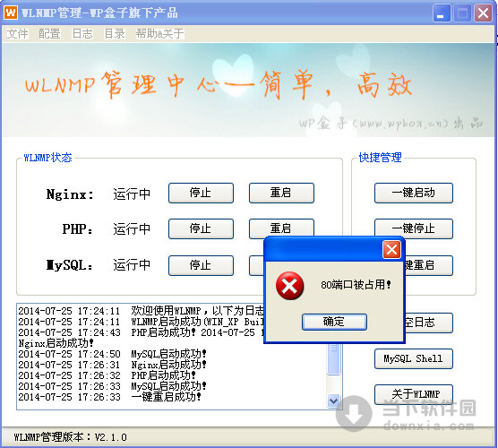Open the 目录 menu
Screen dimensions: 498x448
pyautogui.click(x=115, y=34)
